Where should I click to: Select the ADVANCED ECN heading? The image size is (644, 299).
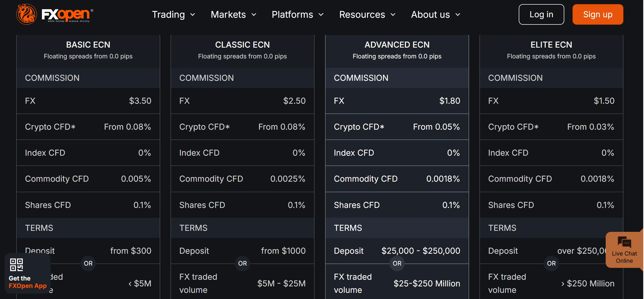(x=397, y=45)
